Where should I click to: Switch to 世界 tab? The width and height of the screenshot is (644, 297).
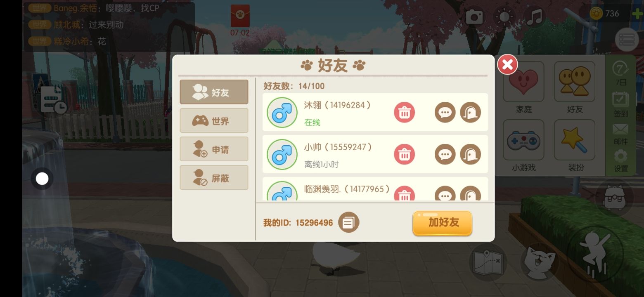pos(214,121)
